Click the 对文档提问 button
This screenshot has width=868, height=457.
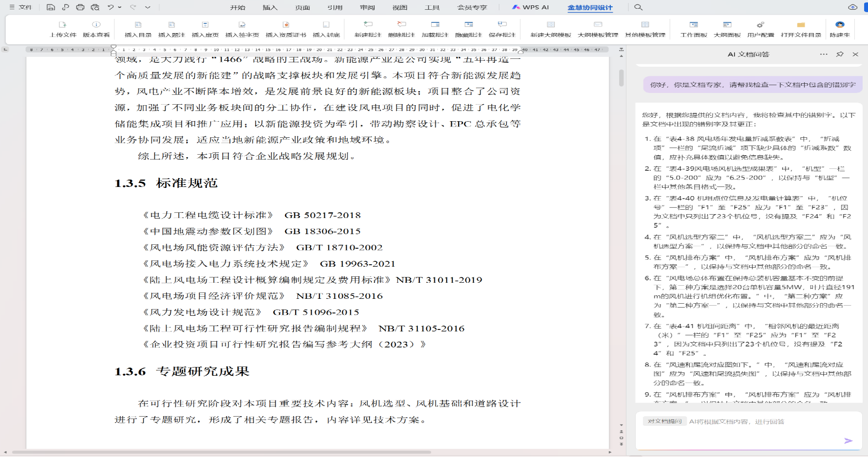tap(664, 421)
